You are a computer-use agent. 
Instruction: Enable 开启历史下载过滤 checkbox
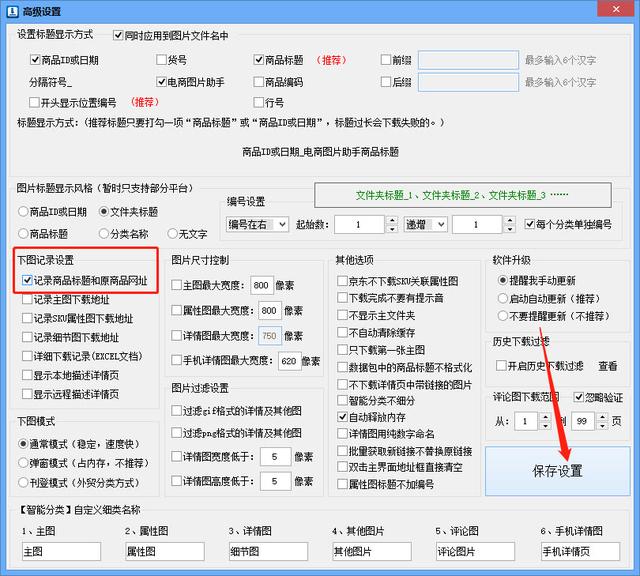tap(502, 367)
